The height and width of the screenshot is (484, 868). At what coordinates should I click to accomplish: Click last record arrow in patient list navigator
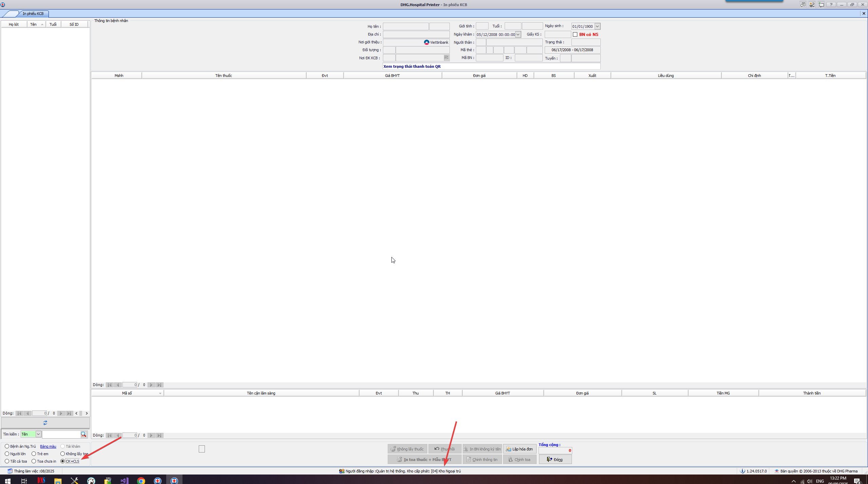[x=69, y=413]
